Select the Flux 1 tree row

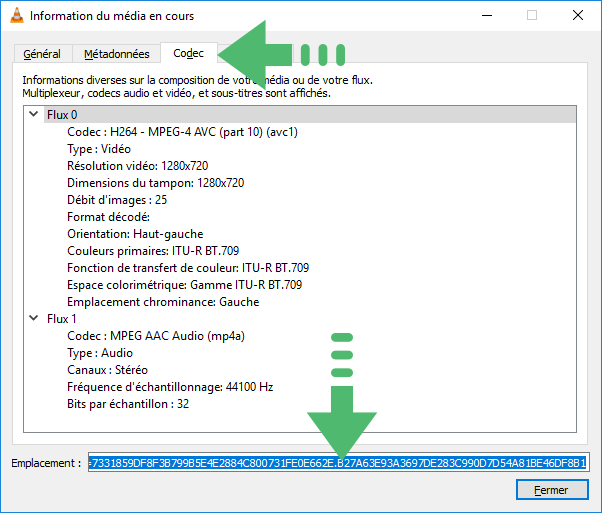(310, 319)
